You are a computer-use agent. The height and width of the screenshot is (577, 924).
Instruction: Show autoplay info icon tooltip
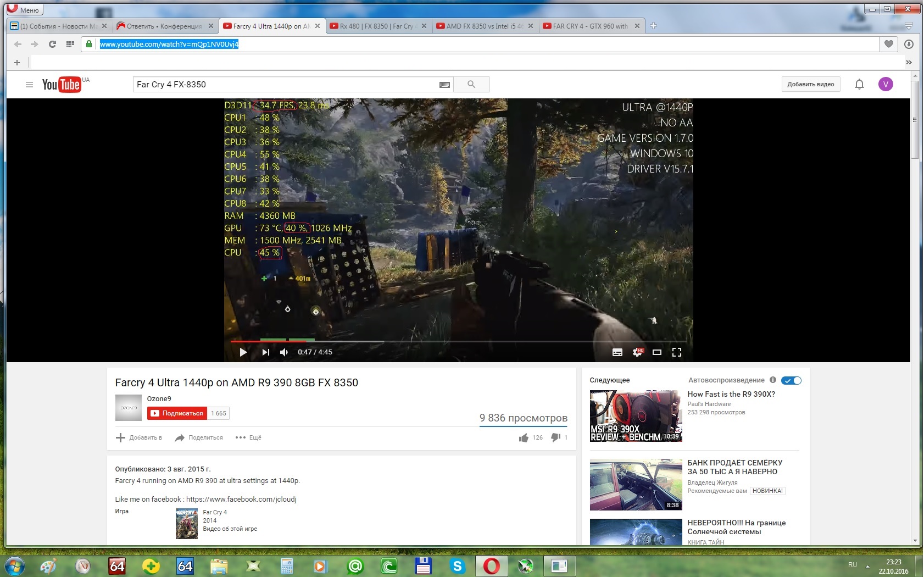(x=773, y=380)
